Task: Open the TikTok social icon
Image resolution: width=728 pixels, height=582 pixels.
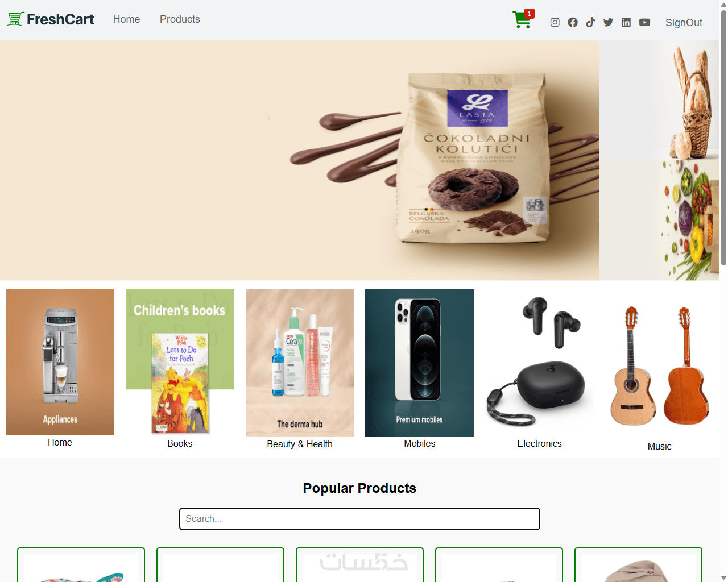Action: [x=590, y=22]
